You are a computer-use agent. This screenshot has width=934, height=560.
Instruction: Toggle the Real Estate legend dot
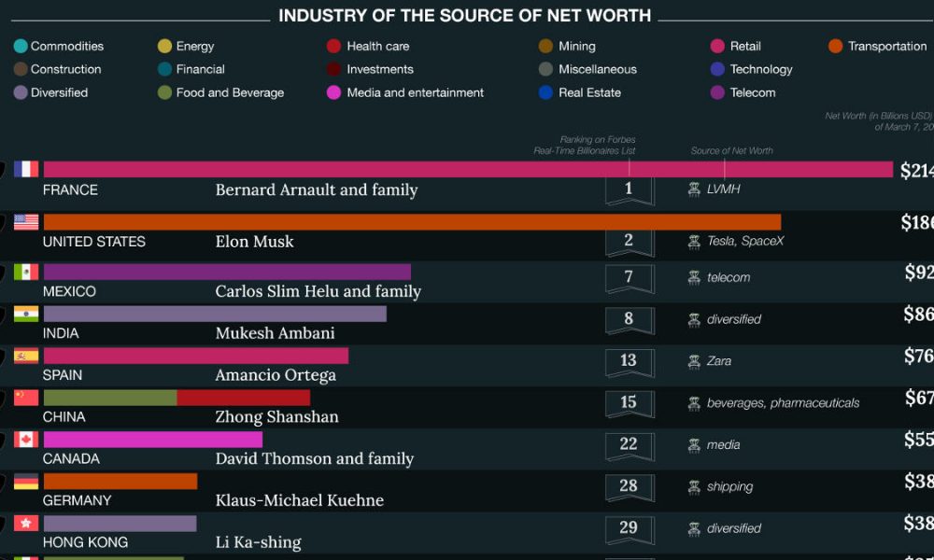(x=545, y=92)
